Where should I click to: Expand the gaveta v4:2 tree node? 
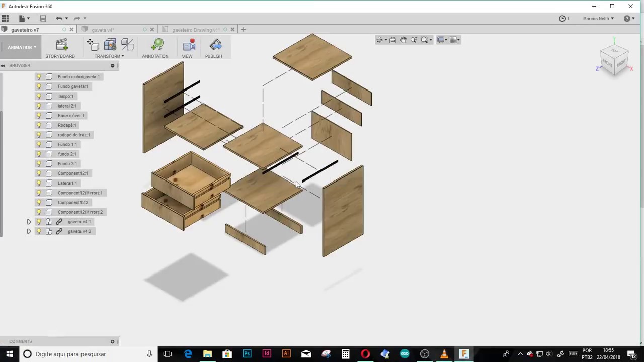click(29, 231)
